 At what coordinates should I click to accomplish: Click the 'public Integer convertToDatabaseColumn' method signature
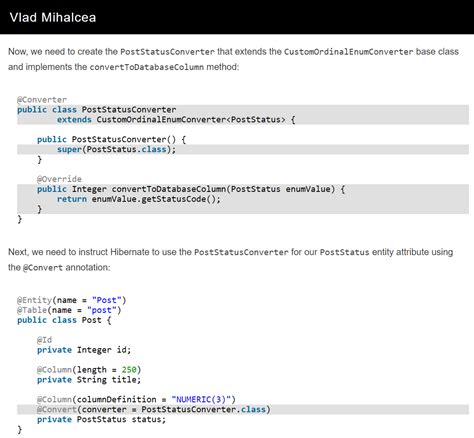coord(191,189)
